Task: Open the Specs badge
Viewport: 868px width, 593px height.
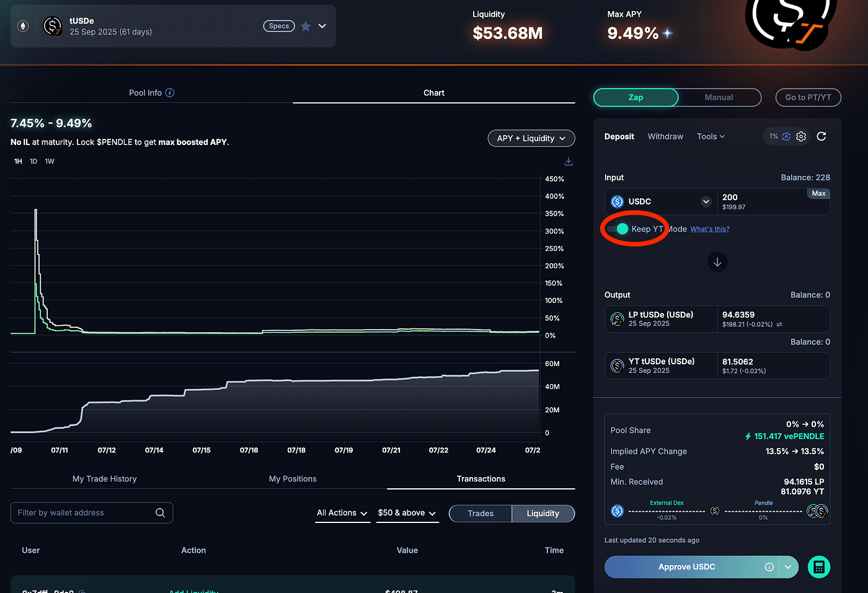Action: (x=279, y=26)
